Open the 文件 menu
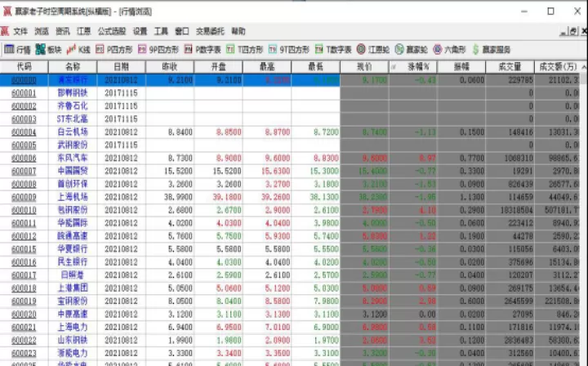The image size is (588, 366). coord(20,31)
